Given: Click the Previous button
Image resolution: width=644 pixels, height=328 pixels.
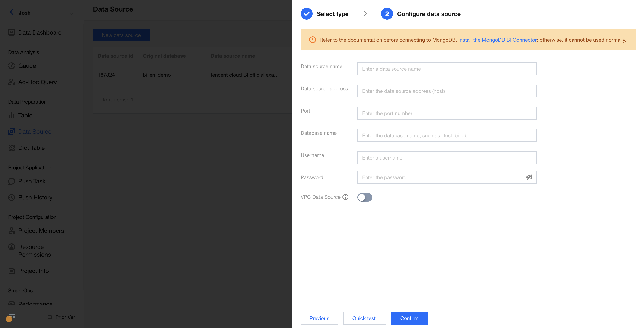Looking at the screenshot, I should coord(319,318).
